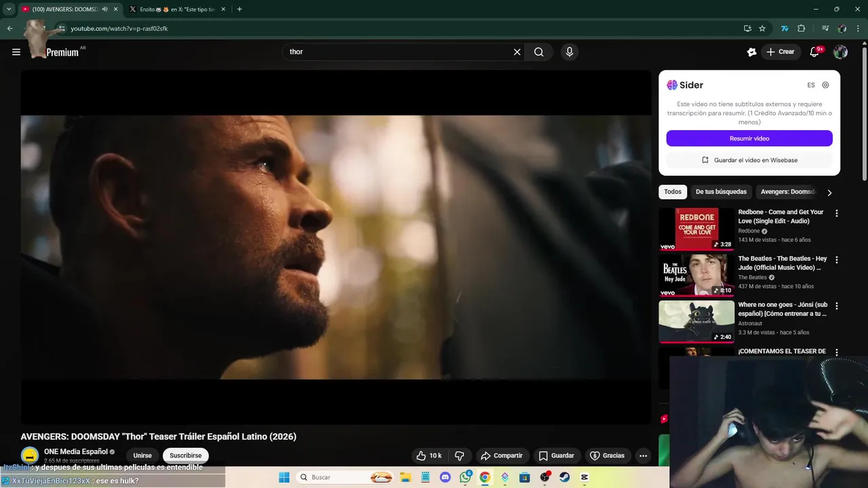Open Discord from the taskbar
Screen dimensions: 868x488
click(x=445, y=477)
